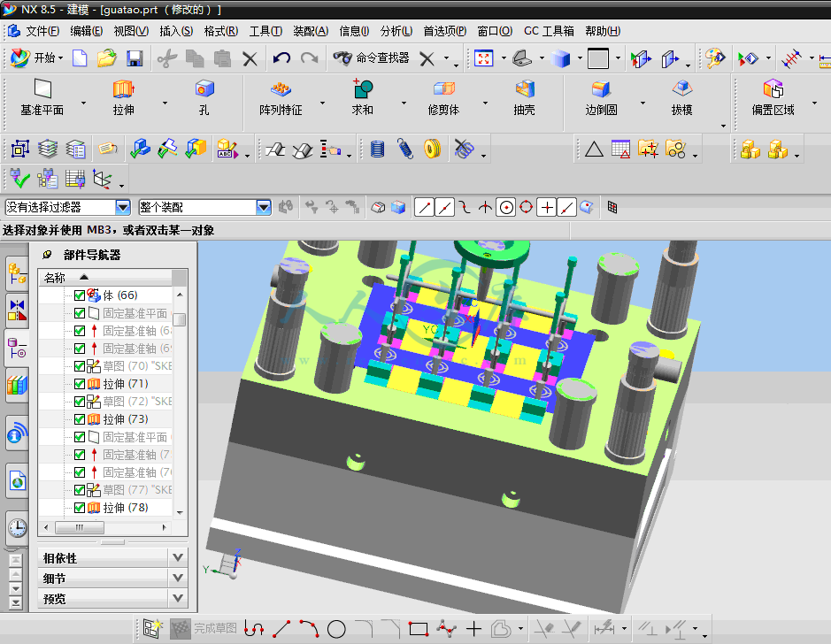Screen dimensions: 831x644
Task: Open the 帮助(H) menu
Action: point(603,31)
